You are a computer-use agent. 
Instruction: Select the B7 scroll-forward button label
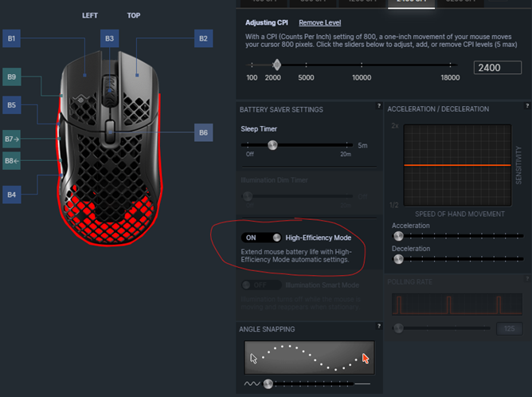[x=11, y=139]
